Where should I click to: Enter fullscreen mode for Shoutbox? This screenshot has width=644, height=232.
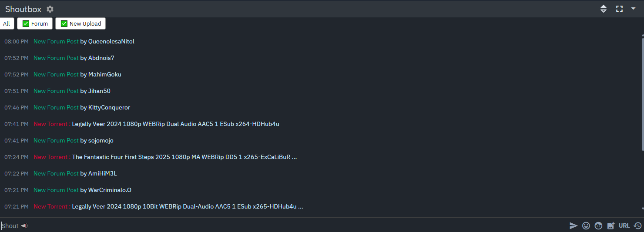[619, 9]
